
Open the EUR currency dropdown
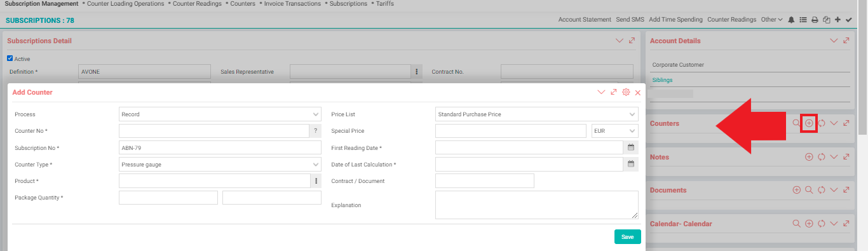tap(614, 131)
